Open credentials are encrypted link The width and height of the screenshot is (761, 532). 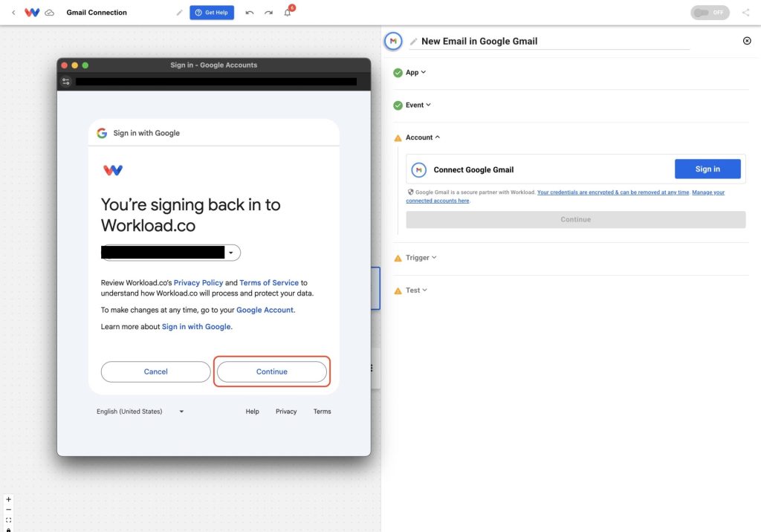613,192
